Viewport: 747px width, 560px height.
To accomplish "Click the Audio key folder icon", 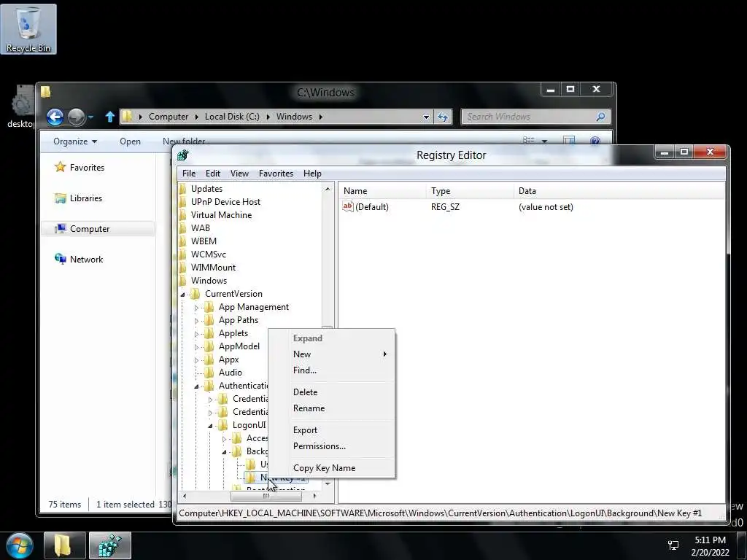I will [209, 373].
